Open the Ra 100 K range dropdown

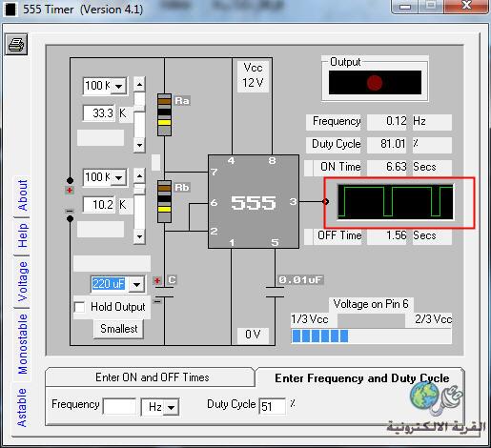click(x=119, y=86)
